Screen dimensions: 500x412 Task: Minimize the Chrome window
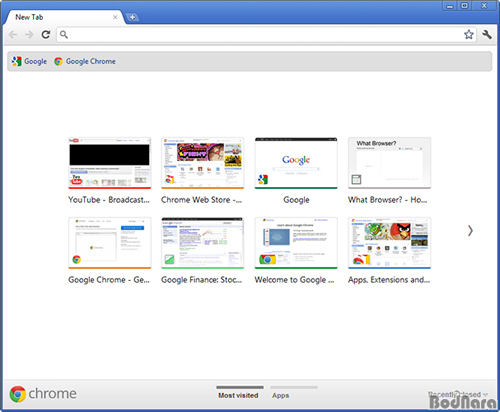(450, 6)
